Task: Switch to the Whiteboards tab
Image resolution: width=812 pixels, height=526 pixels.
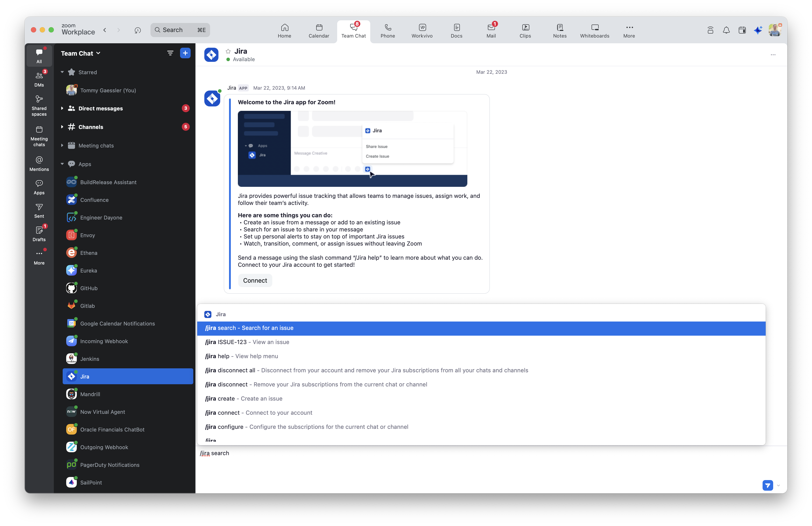Action: 594,30
